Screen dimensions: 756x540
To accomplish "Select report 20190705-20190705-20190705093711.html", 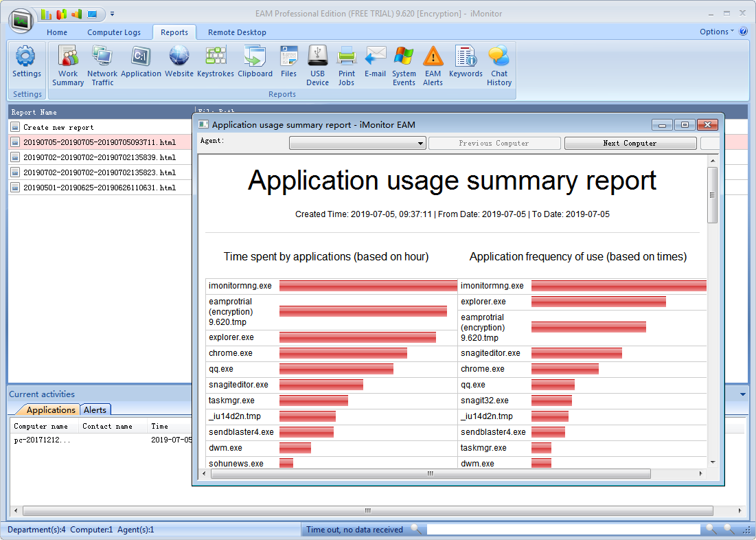I will point(100,142).
